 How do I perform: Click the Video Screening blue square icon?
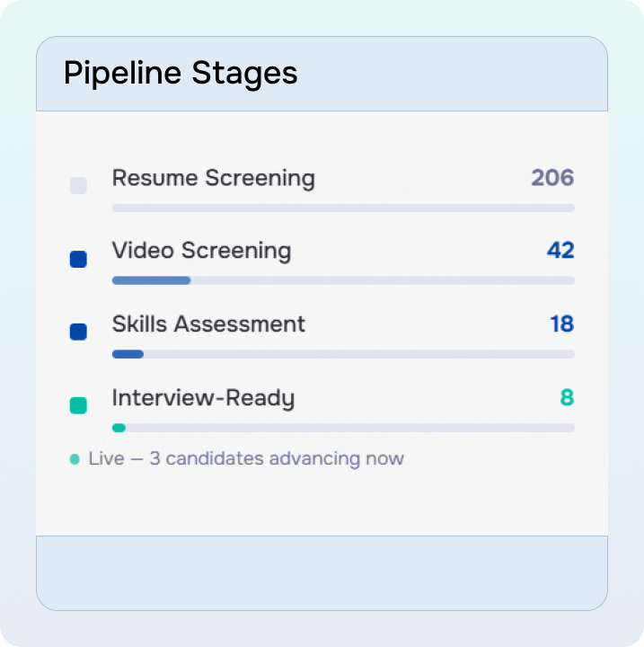78,260
